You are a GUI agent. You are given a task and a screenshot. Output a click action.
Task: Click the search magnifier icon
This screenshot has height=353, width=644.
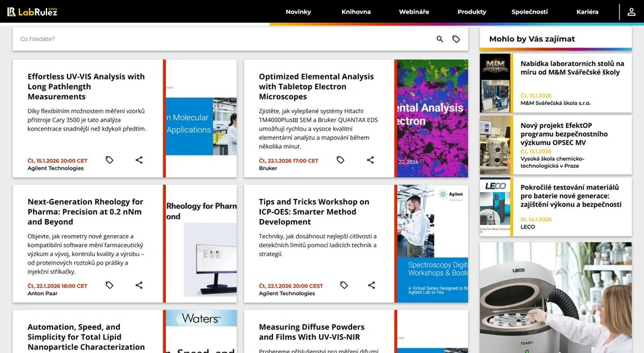[440, 39]
